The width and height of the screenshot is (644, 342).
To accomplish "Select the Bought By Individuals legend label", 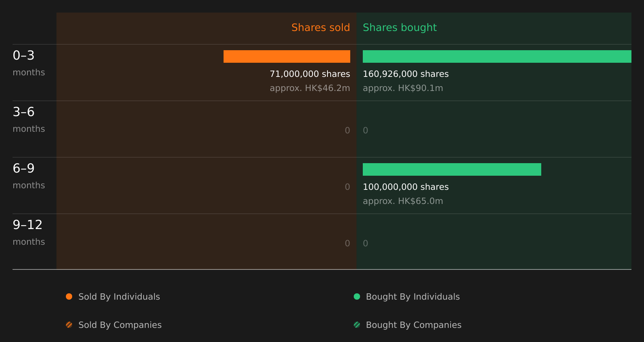I will 413,297.
